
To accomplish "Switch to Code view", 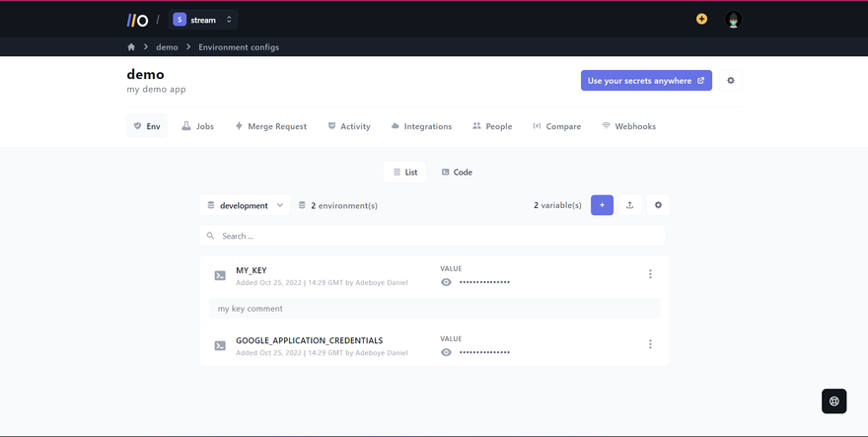I will (x=457, y=172).
